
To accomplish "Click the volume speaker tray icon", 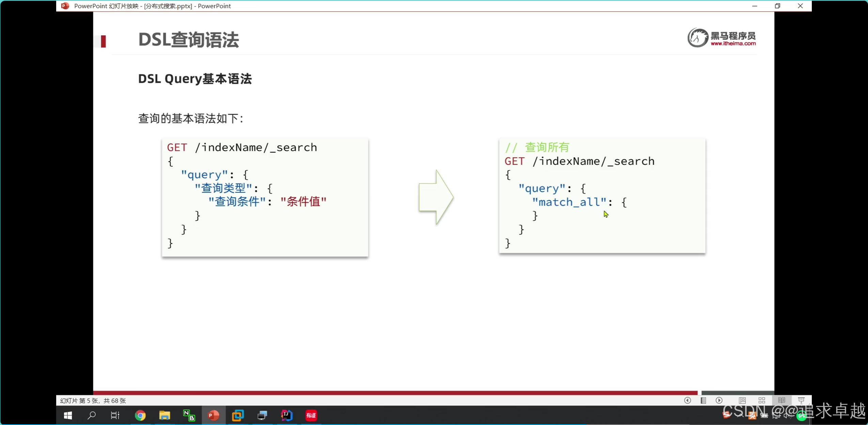I will (787, 415).
